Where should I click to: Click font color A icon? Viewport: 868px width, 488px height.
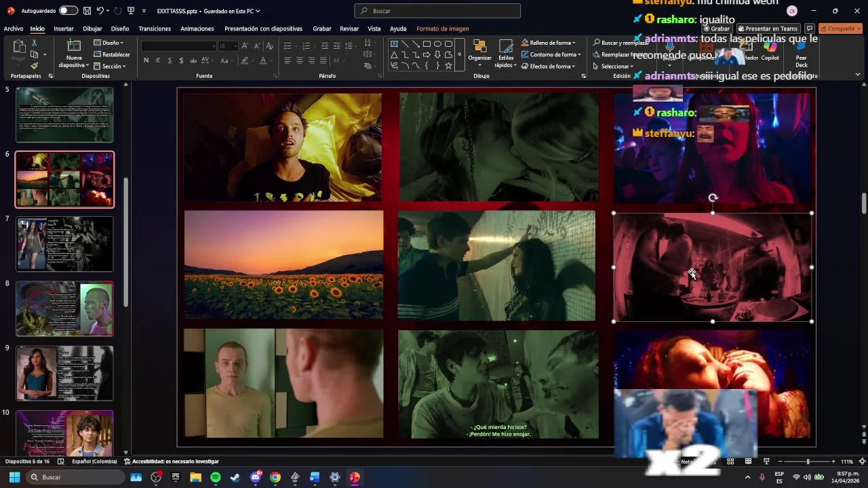pos(264,60)
